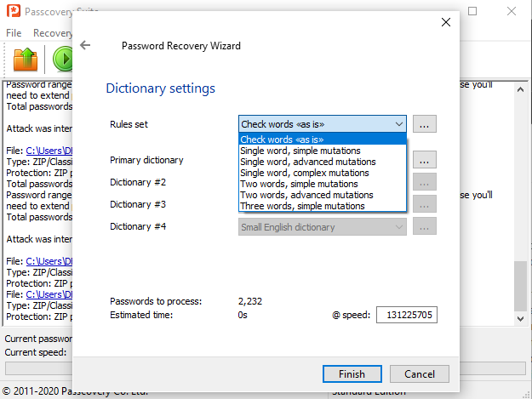Browse for Primary dictionary file button
532x399 pixels.
point(425,160)
